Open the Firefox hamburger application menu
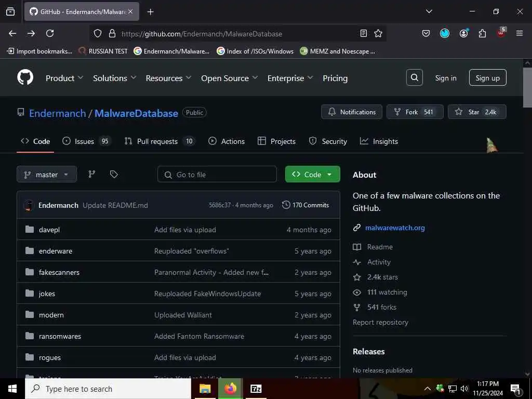Image resolution: width=532 pixels, height=399 pixels. tap(519, 33)
